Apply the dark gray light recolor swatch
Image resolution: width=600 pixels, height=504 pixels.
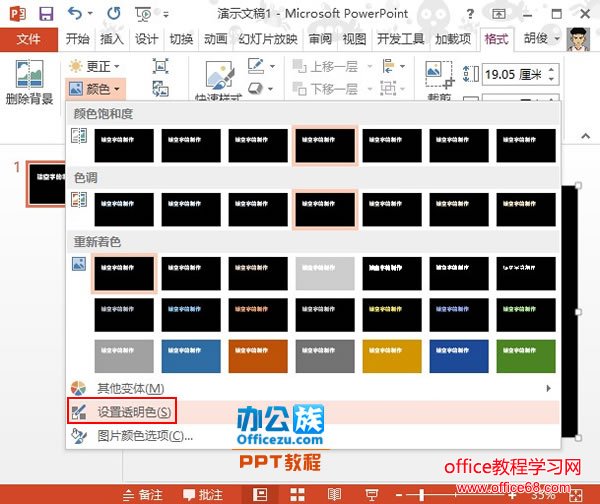pyautogui.click(x=325, y=356)
